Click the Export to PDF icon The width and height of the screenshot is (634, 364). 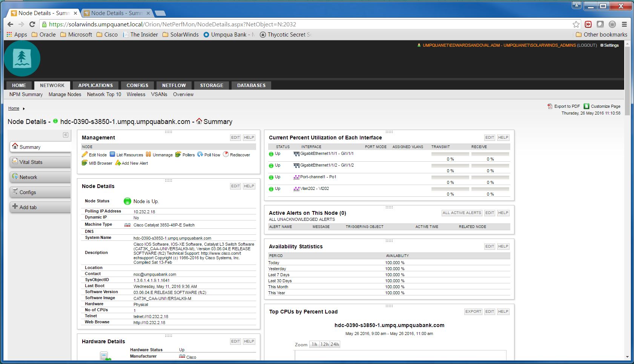(550, 106)
